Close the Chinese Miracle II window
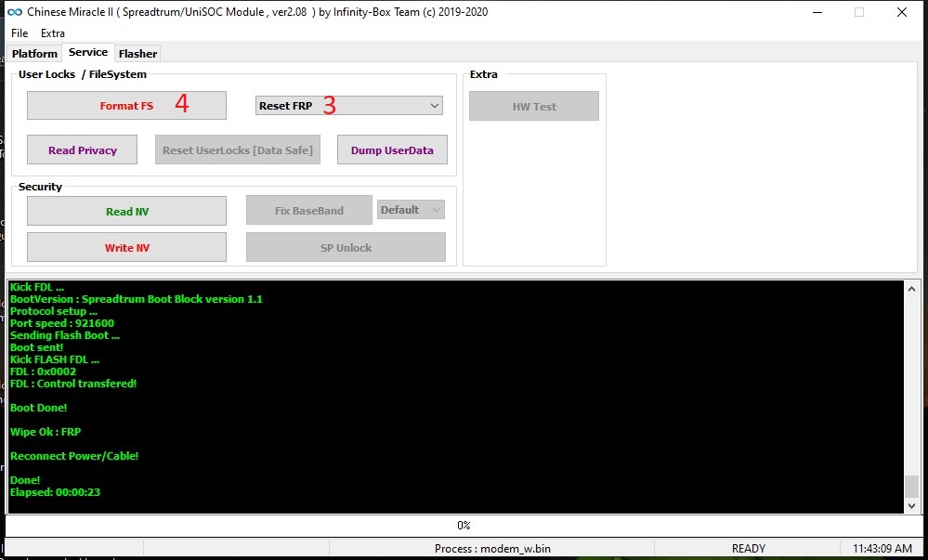The image size is (928, 560). (x=901, y=12)
